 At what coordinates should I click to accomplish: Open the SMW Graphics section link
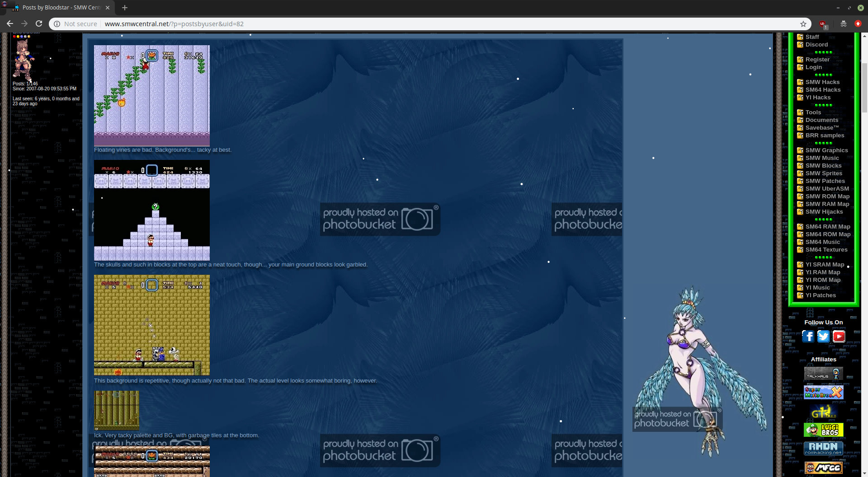(826, 150)
